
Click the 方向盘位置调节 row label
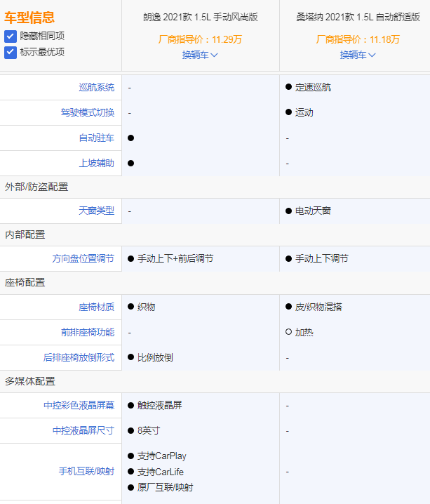83,258
